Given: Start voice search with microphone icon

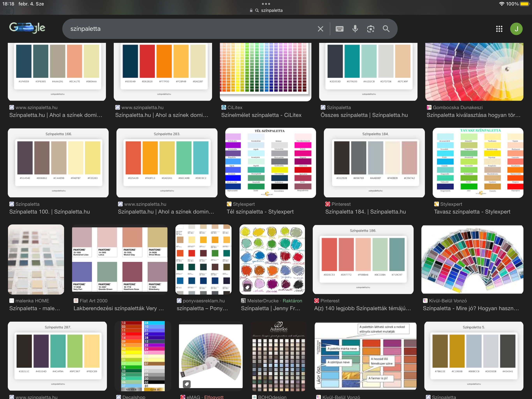Looking at the screenshot, I should 355,29.
